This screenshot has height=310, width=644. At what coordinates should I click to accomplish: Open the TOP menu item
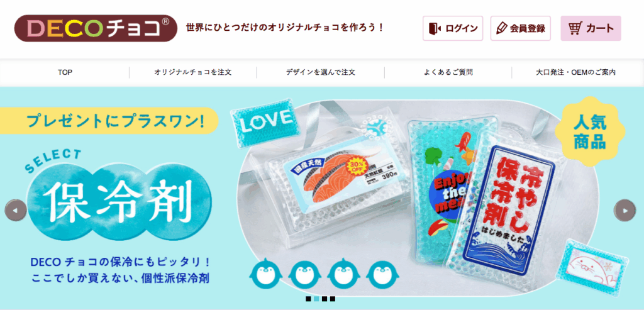65,73
